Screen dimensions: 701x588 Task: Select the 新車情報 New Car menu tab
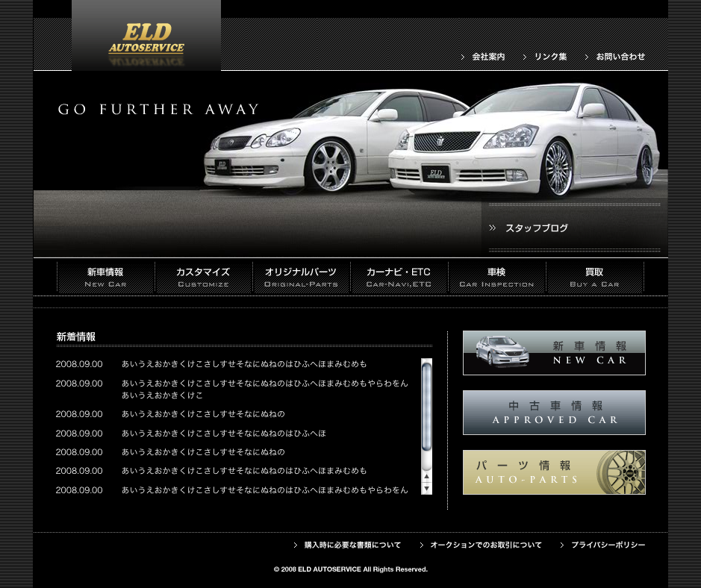105,278
